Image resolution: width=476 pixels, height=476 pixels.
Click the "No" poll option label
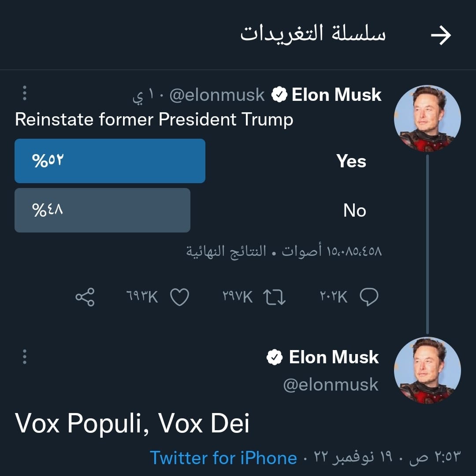click(x=354, y=210)
